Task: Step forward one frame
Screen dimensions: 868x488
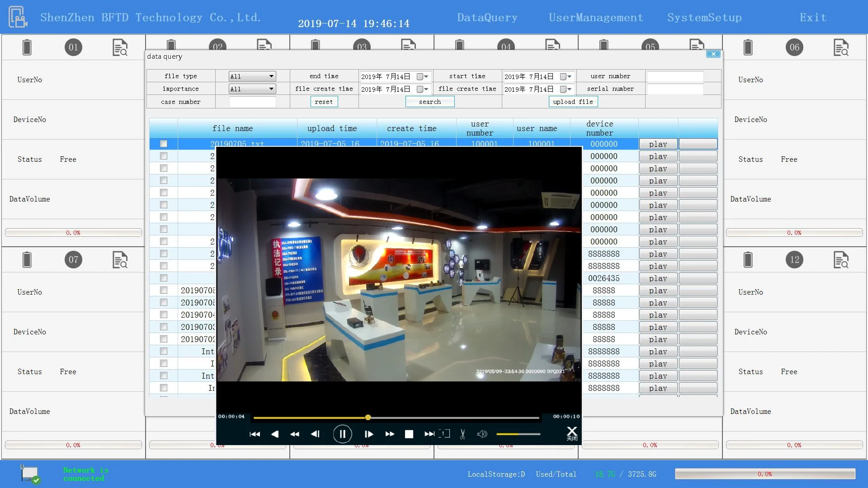Action: [x=368, y=434]
